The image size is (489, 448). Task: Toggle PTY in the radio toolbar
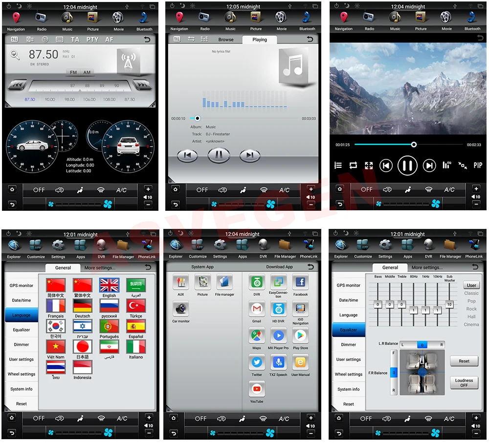pos(92,40)
